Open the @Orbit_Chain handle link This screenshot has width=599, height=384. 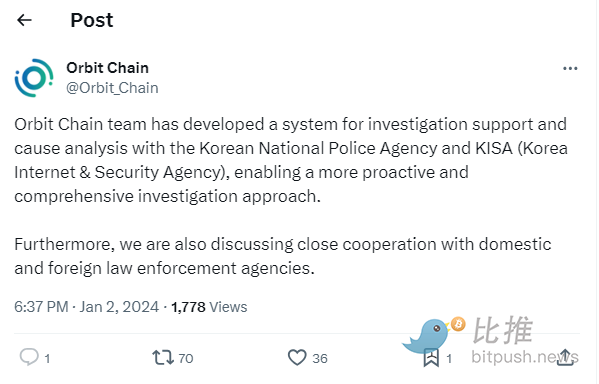tap(112, 88)
